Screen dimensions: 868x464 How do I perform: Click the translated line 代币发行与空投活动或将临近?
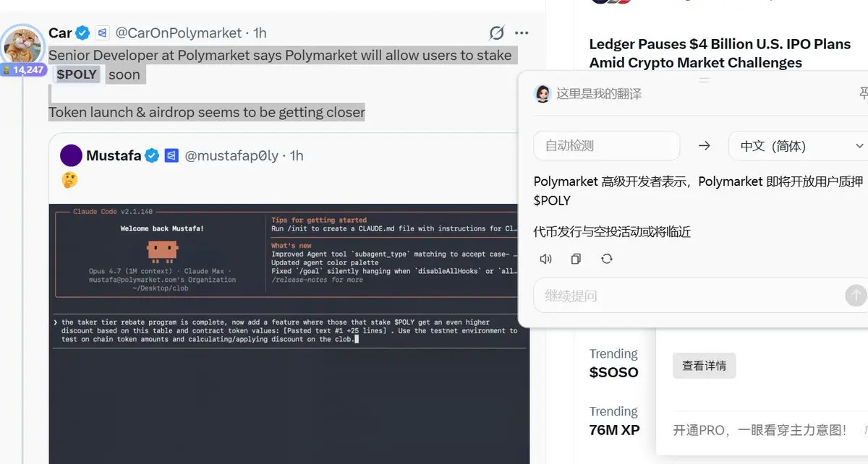pyautogui.click(x=612, y=231)
